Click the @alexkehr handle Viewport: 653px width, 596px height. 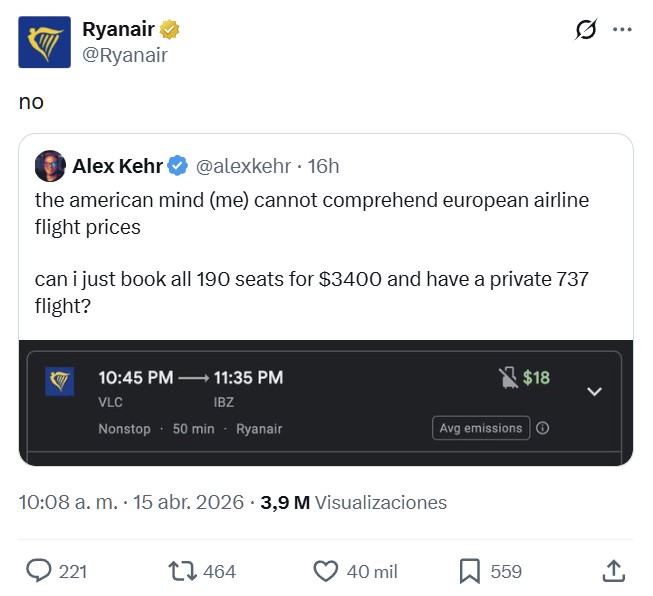coord(243,166)
